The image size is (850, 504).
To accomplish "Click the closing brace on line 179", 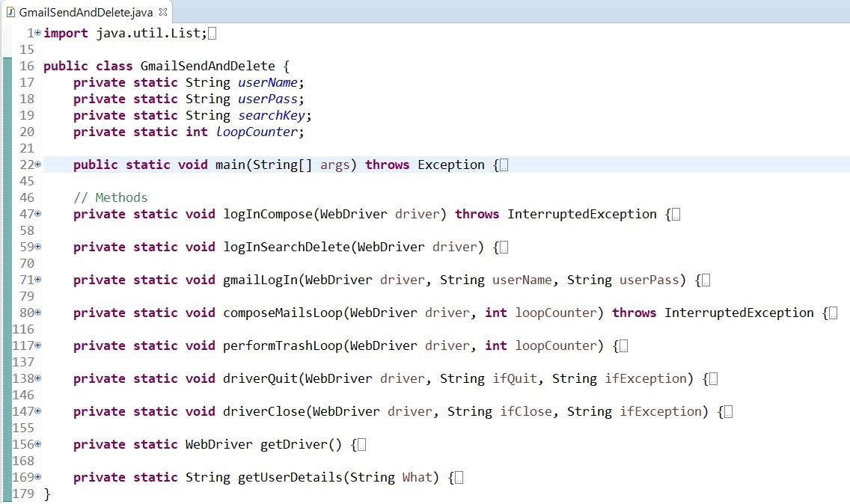I will 47,494.
